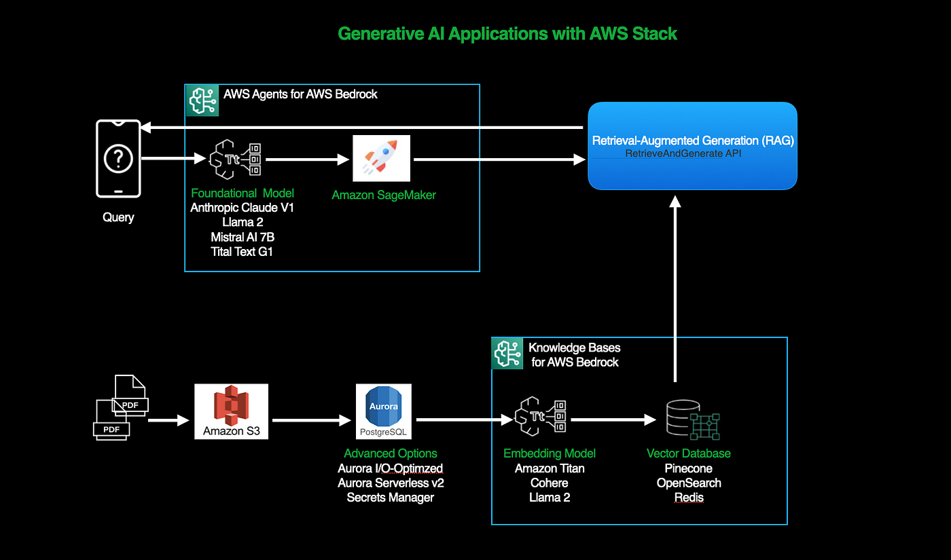The width and height of the screenshot is (951, 560).
Task: Click Llama 2 under Embedding Model
Action: tap(550, 498)
